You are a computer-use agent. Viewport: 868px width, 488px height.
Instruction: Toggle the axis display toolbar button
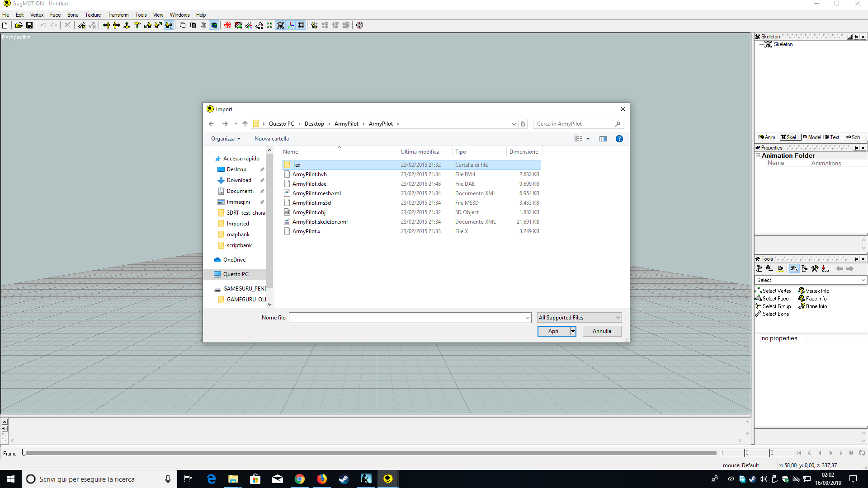coord(291,25)
